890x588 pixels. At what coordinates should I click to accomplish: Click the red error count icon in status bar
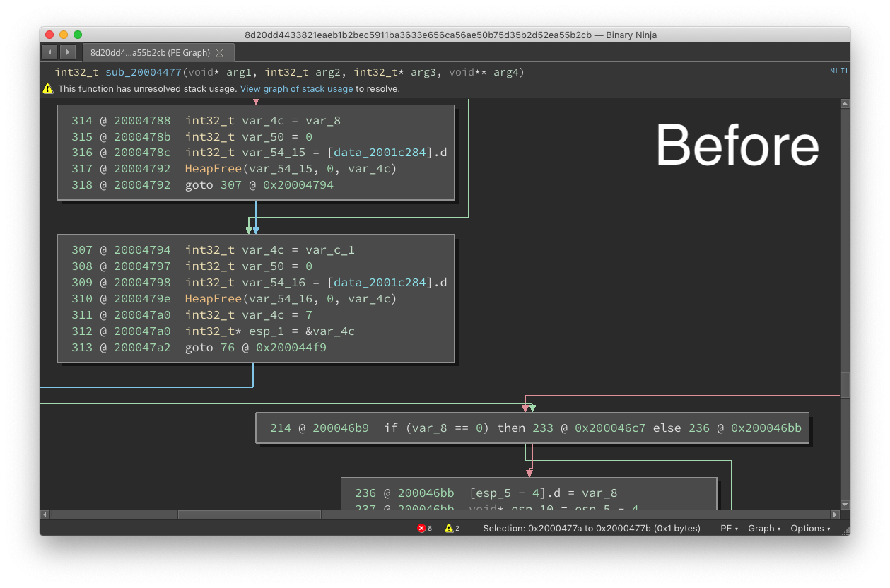pyautogui.click(x=422, y=528)
